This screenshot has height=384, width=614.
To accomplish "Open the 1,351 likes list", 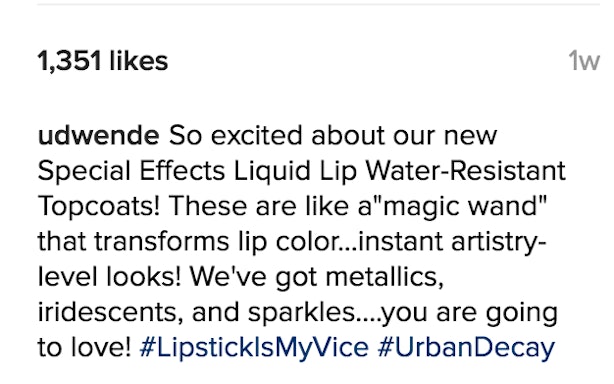I will [x=103, y=61].
